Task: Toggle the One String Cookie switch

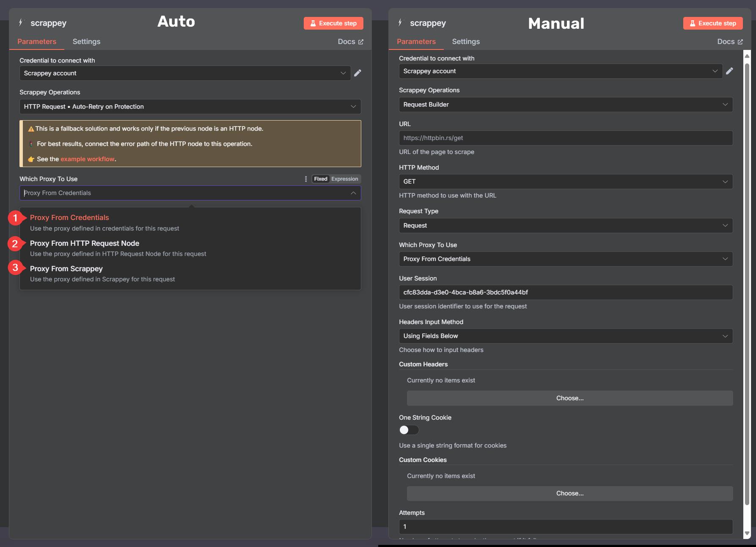Action: coord(409,430)
